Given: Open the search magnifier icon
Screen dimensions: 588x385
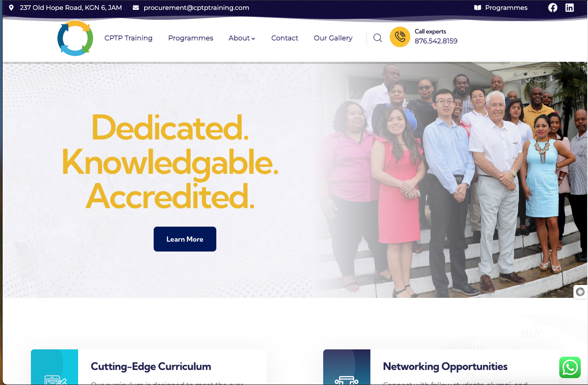Looking at the screenshot, I should point(378,38).
